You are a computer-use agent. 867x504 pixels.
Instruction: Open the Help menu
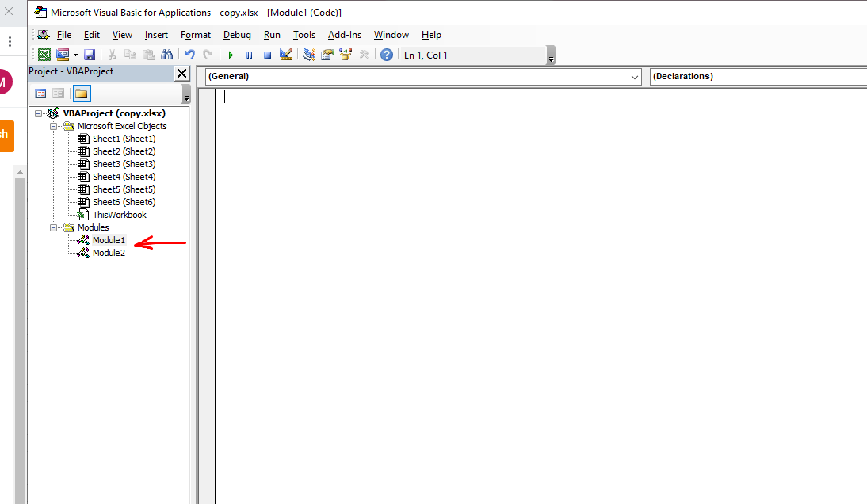point(431,35)
